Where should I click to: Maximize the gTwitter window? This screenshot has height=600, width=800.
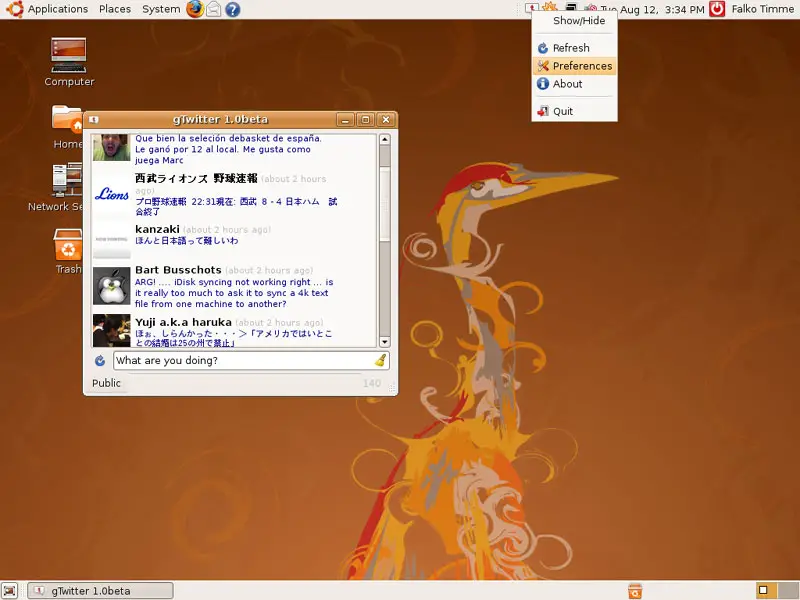tap(365, 120)
